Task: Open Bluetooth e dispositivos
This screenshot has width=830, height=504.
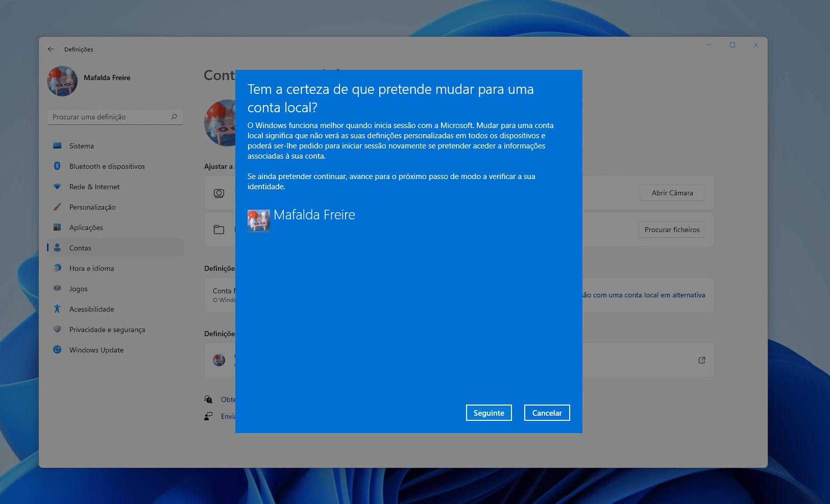Action: [115, 166]
